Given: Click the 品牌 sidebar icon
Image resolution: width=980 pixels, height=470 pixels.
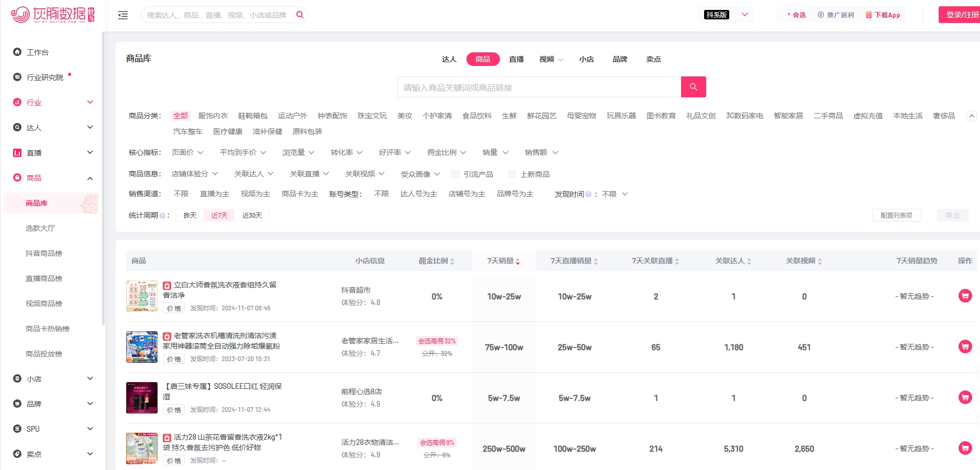Looking at the screenshot, I should point(17,404).
